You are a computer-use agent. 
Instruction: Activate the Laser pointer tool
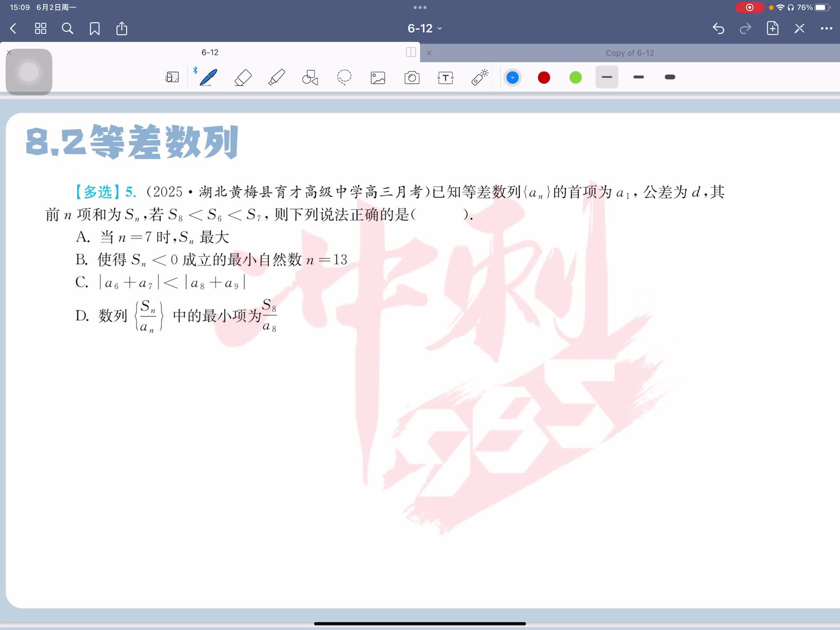479,77
